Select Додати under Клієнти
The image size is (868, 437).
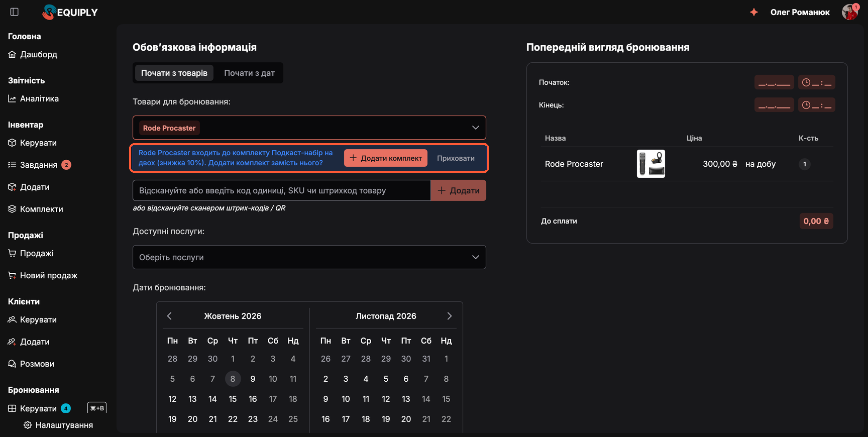coord(29,342)
